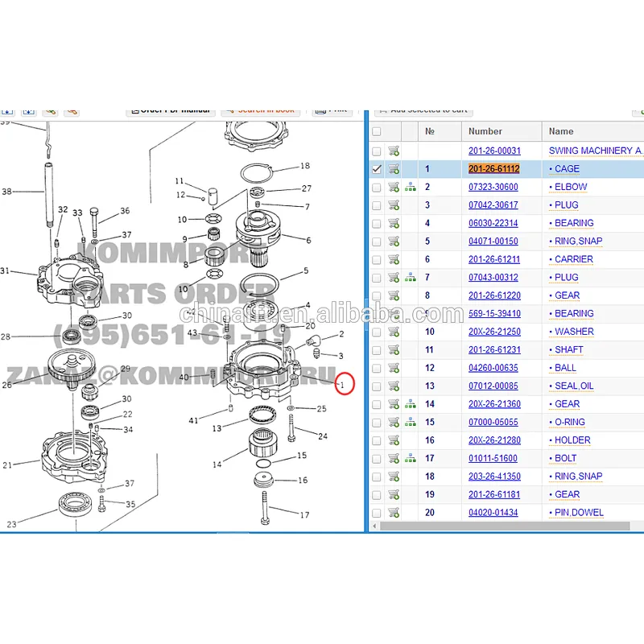Open part number link 07323-30600

coord(493,187)
